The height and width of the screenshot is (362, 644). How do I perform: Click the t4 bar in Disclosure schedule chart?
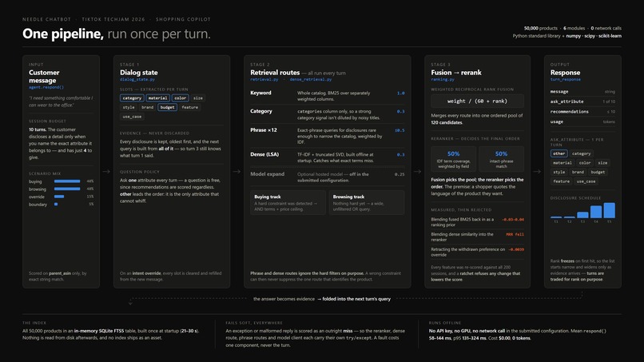click(596, 212)
